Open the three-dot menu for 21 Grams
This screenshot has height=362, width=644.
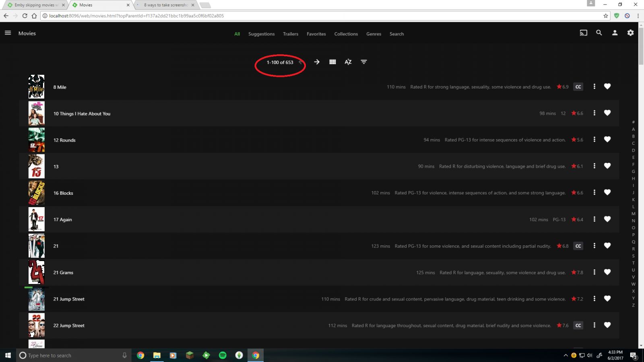(x=594, y=272)
